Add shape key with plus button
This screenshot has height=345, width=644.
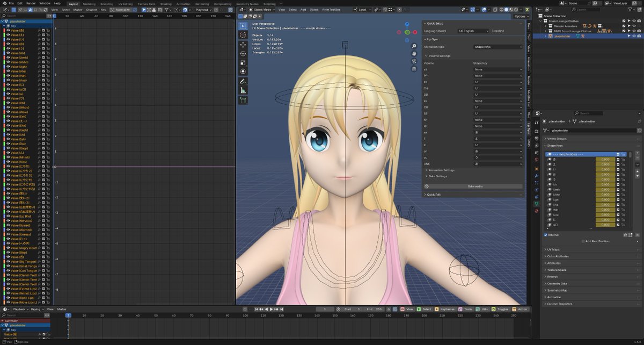(x=638, y=154)
